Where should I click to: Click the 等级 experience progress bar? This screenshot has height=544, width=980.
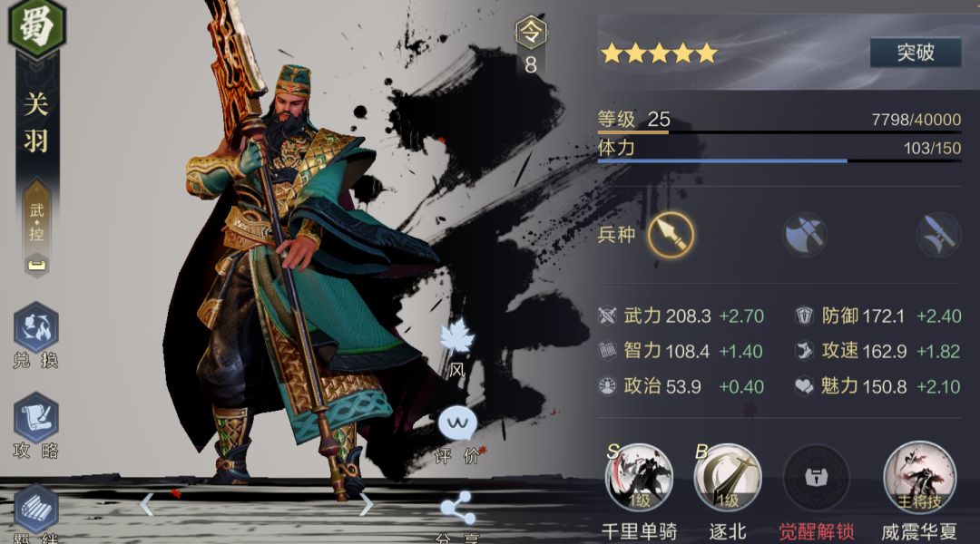point(779,132)
